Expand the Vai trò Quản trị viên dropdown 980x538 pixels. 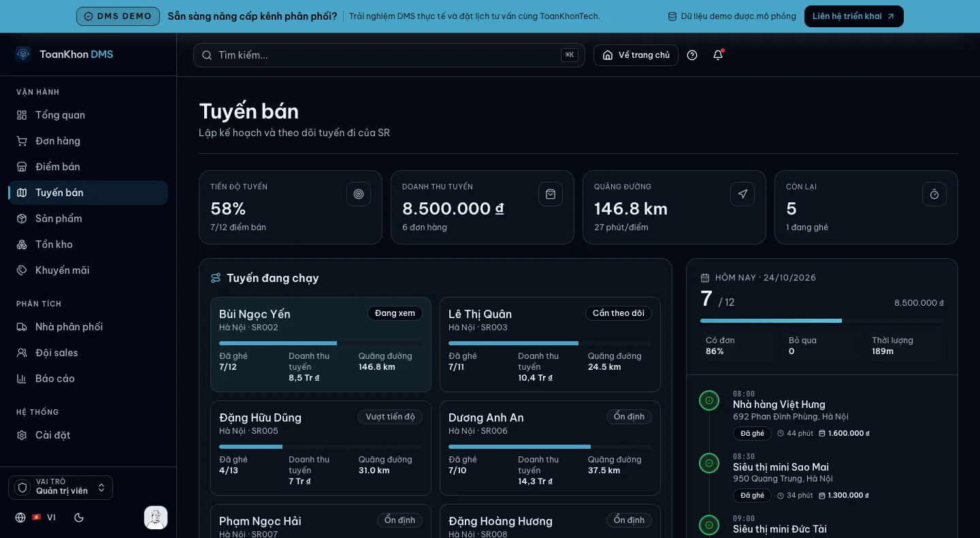(x=61, y=488)
